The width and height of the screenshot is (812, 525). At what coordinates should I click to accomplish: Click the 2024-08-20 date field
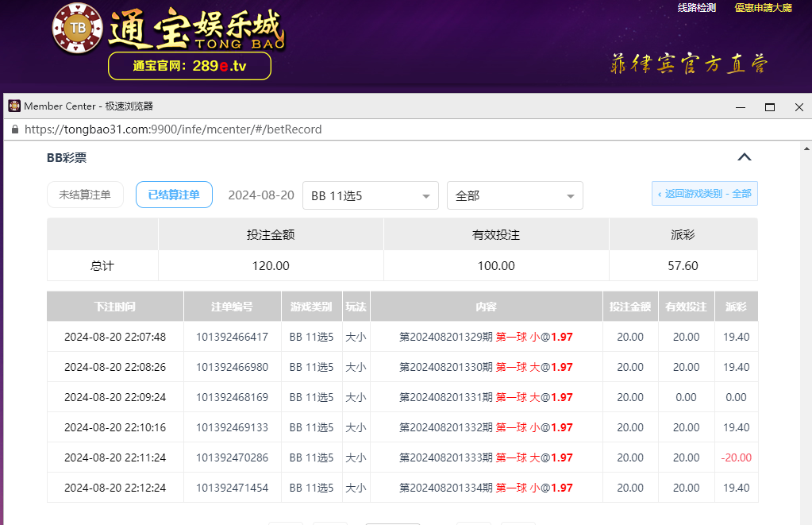tap(261, 195)
